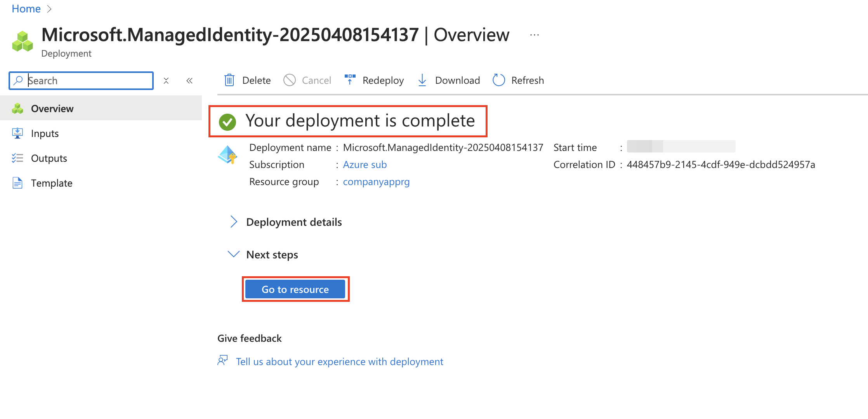The height and width of the screenshot is (419, 868).
Task: Click the Template document icon
Action: (17, 183)
